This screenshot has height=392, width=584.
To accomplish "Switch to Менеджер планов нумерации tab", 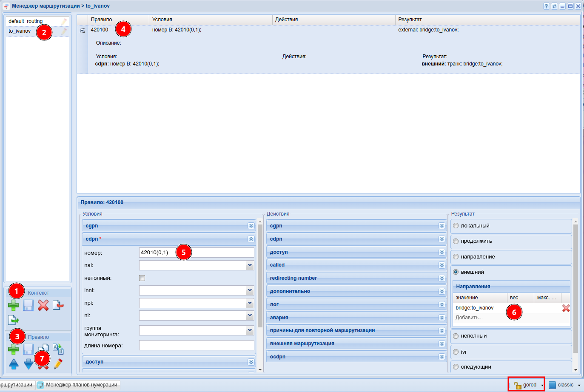I will 78,385.
